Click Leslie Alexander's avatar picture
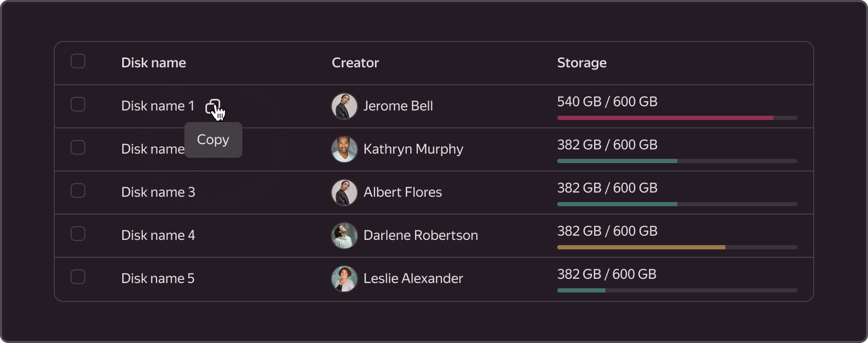Viewport: 868px width, 343px height. [344, 279]
